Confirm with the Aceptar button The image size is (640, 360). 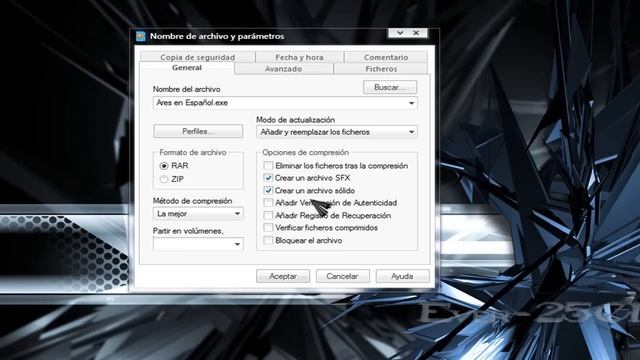(283, 276)
